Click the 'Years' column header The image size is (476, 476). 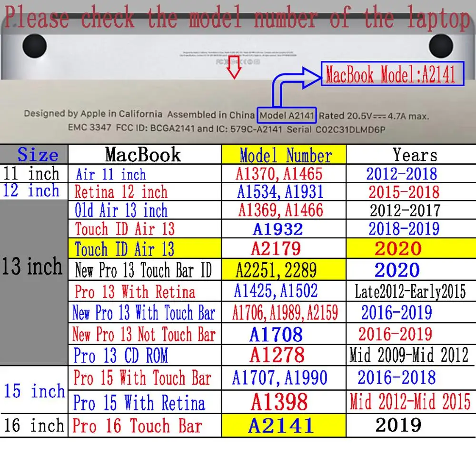point(411,154)
